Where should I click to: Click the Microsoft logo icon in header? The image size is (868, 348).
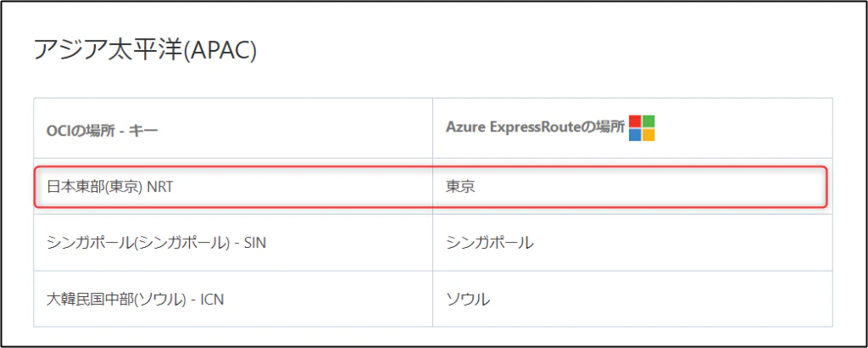[643, 128]
